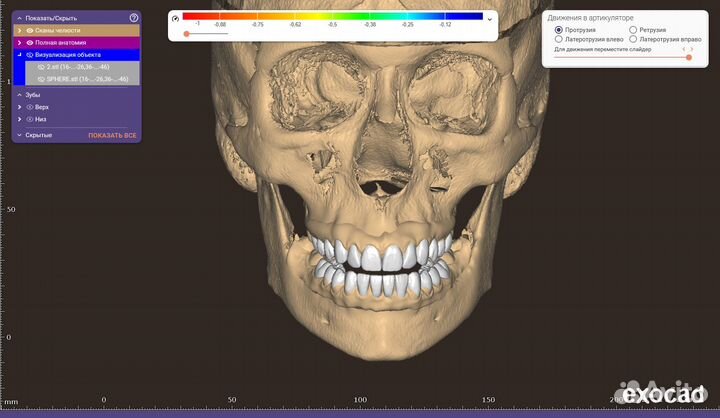The image size is (720, 418).
Task: Click ПОКАЗАТЬ ВСЕ button
Action: [112, 135]
